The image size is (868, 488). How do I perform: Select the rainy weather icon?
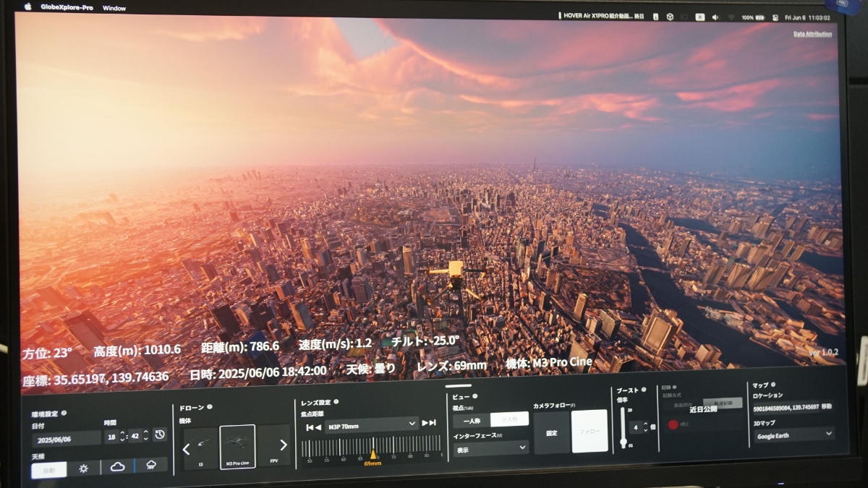(x=150, y=466)
